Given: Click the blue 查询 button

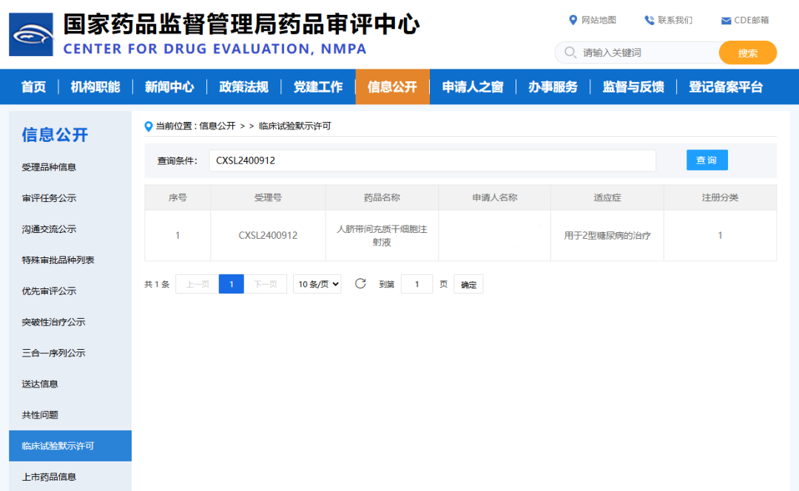Looking at the screenshot, I should 706,160.
